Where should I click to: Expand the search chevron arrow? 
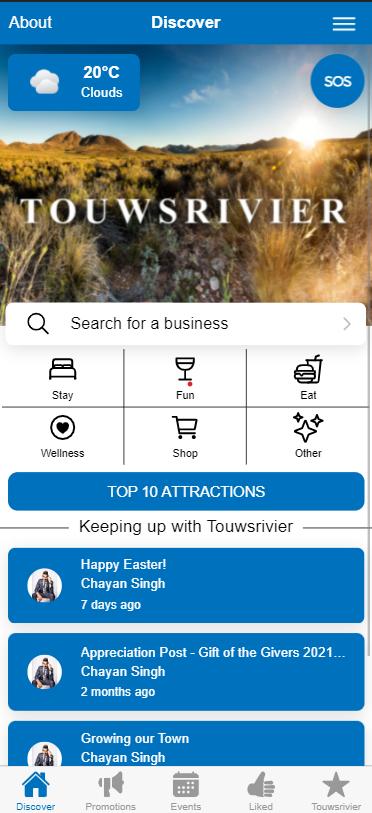point(347,324)
